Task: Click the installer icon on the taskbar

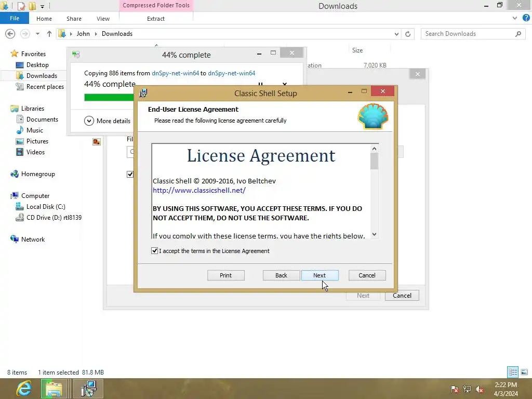Action: click(x=89, y=389)
